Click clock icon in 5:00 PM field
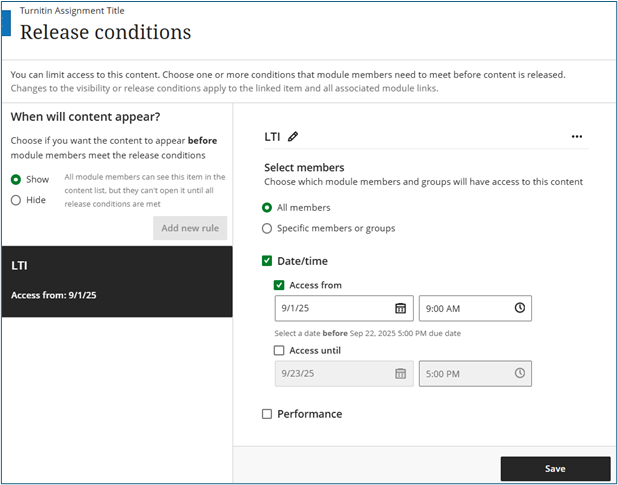Viewport: 618px width, 485px height. tap(519, 373)
